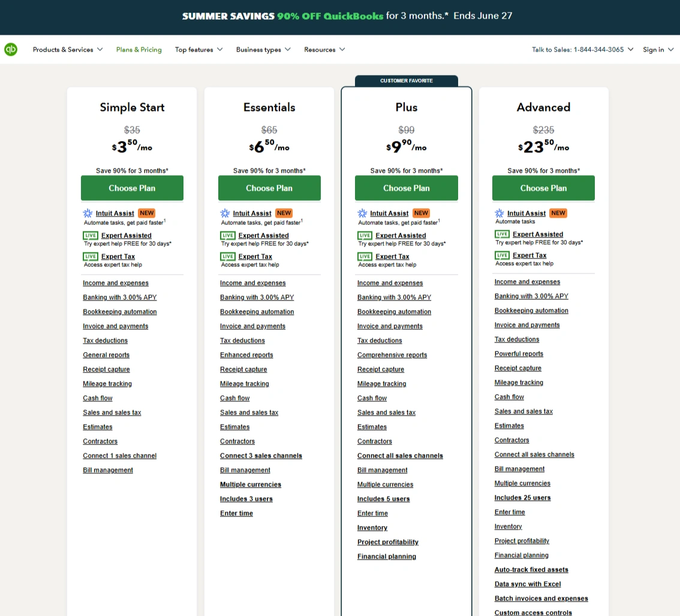
Task: Click Powerful reports in Advanced
Action: click(519, 353)
